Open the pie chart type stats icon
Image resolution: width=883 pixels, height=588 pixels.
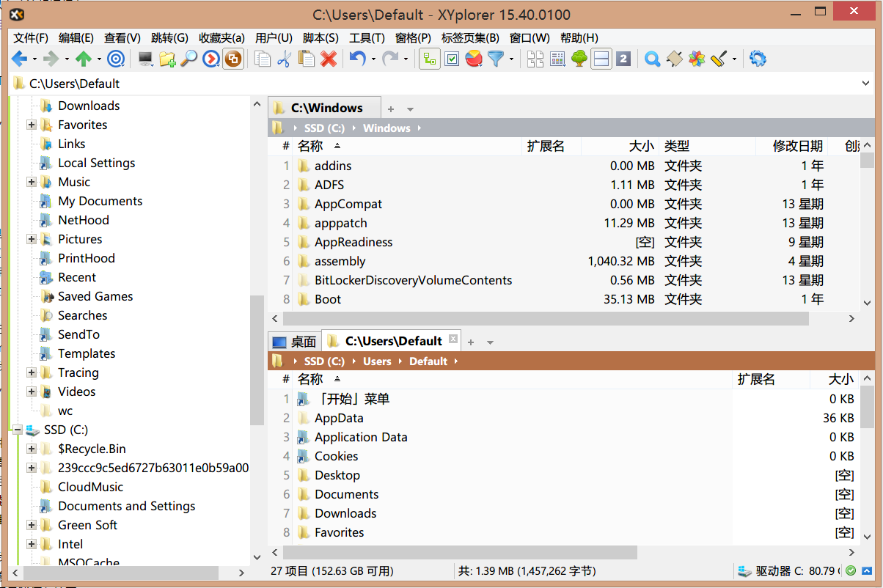pos(474,59)
